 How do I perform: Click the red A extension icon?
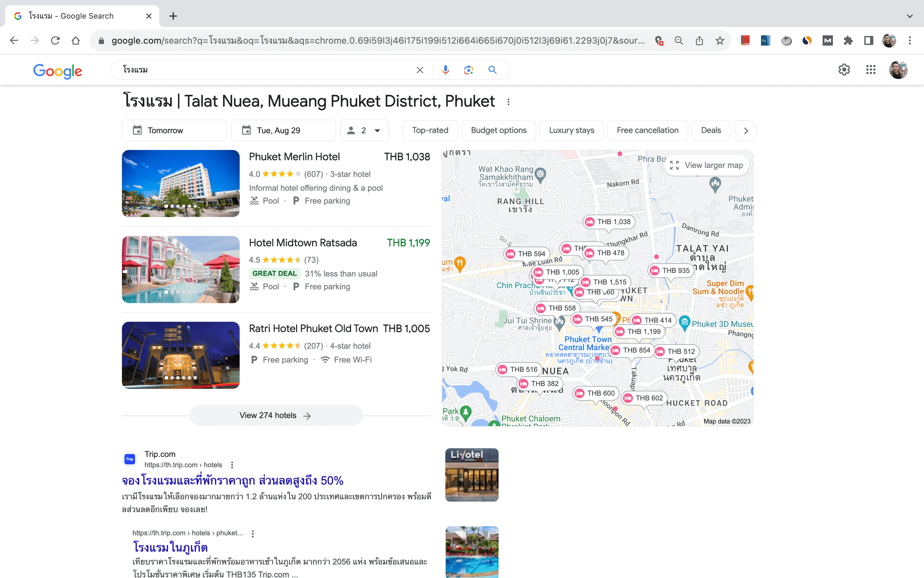click(745, 40)
